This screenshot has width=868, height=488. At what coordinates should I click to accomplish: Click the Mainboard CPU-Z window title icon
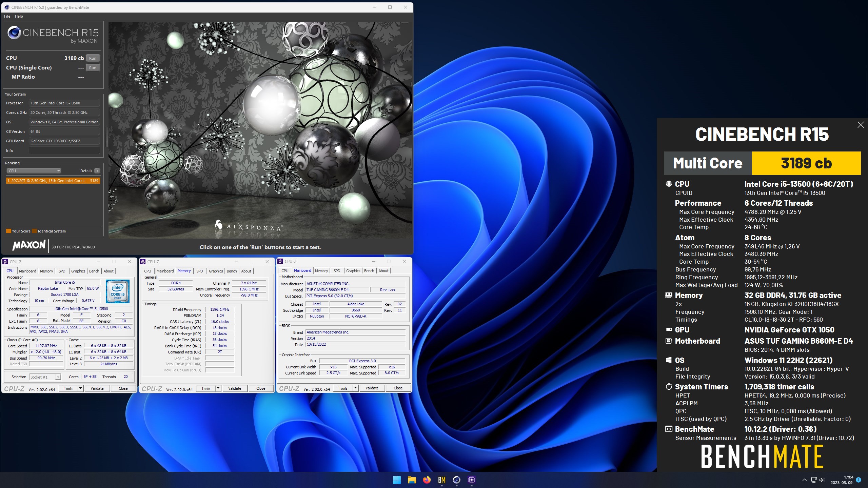point(280,261)
